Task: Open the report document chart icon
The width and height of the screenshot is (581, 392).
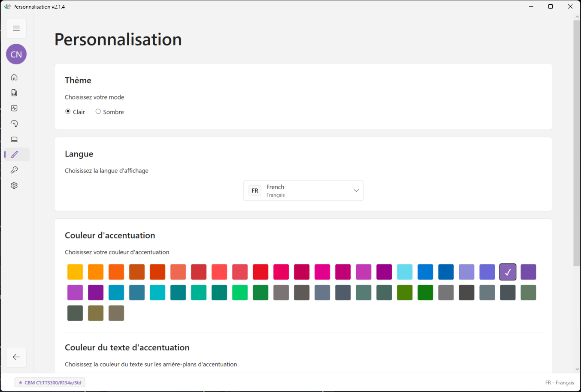Action: point(14,93)
